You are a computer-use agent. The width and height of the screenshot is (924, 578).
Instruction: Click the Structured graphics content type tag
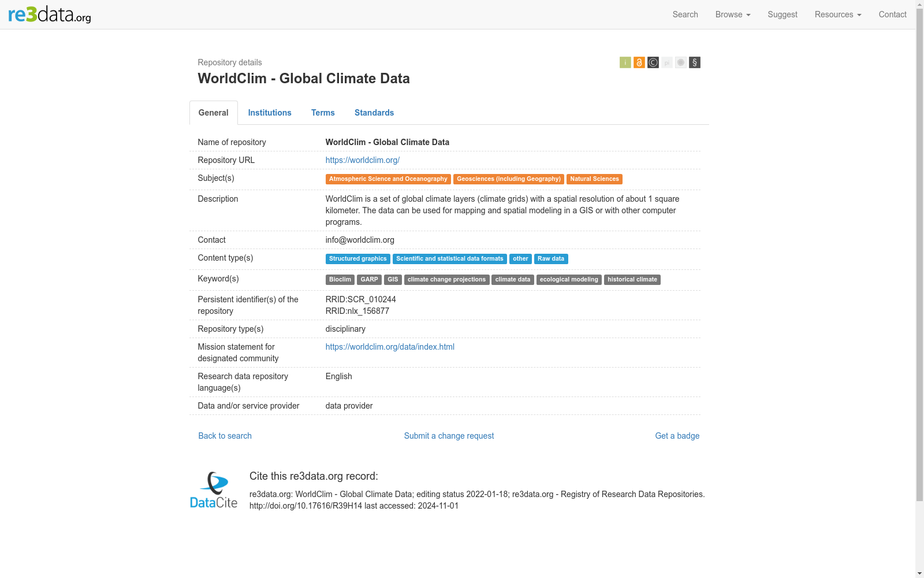click(358, 259)
